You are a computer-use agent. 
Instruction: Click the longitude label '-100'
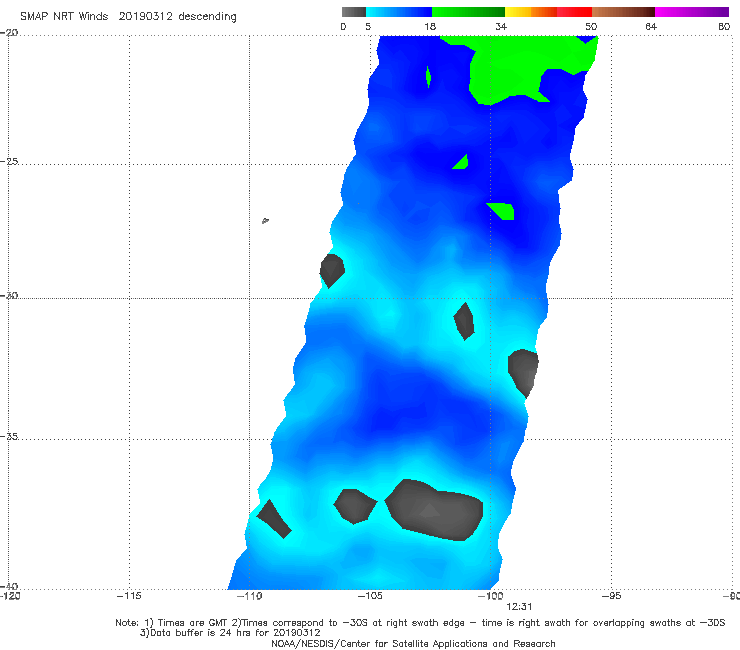[490, 596]
